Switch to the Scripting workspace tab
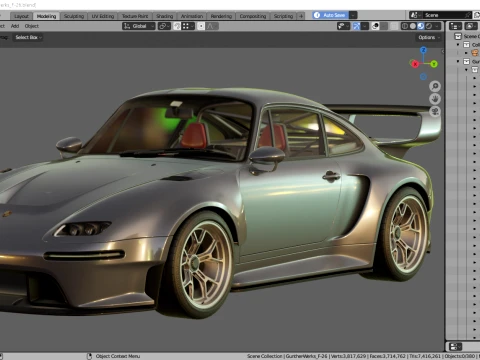Image resolution: width=480 pixels, height=360 pixels. tap(283, 16)
